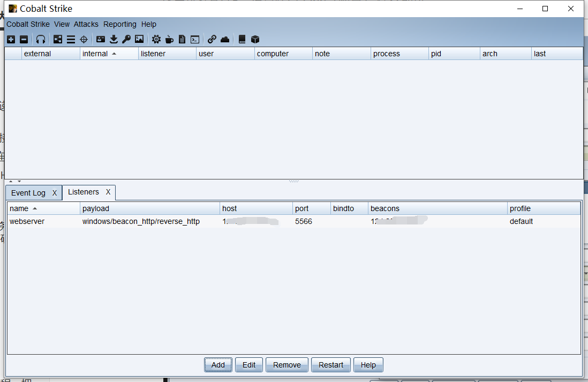The height and width of the screenshot is (382, 588).
Task: Sort listeners by host column
Action: coord(256,208)
